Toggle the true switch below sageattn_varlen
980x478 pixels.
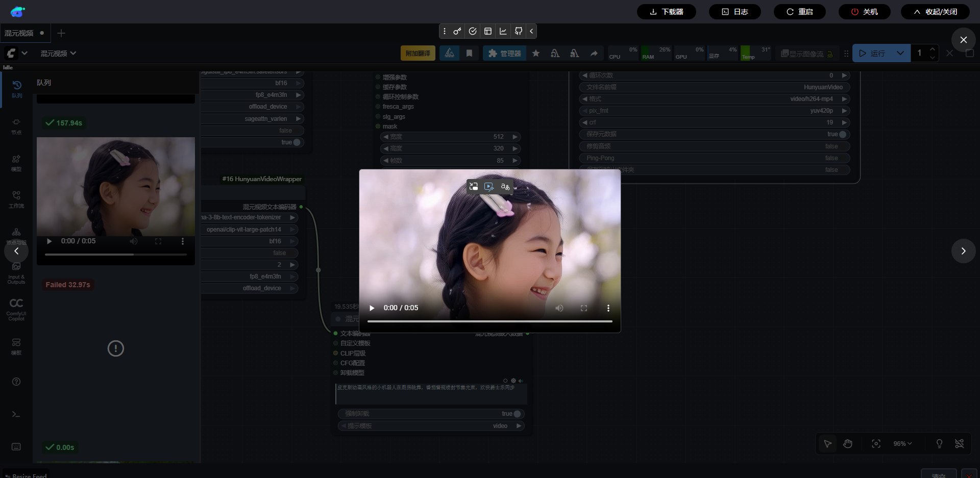[x=253, y=142]
